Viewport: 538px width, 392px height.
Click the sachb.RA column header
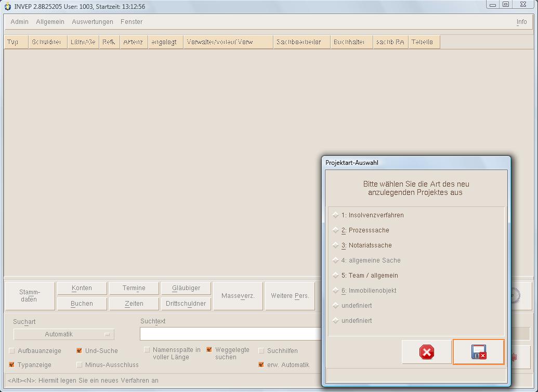click(x=390, y=42)
